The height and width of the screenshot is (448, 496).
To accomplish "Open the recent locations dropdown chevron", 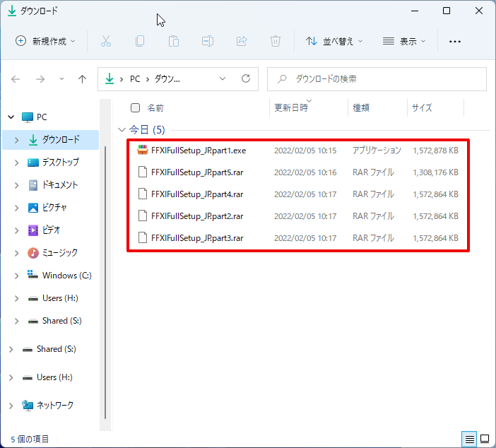I will coord(61,78).
